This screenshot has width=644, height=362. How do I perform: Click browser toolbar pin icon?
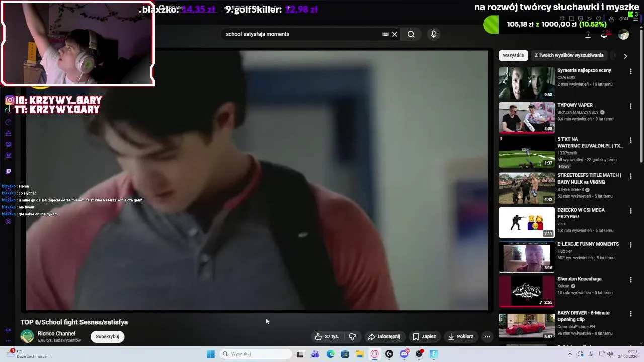tap(562, 19)
